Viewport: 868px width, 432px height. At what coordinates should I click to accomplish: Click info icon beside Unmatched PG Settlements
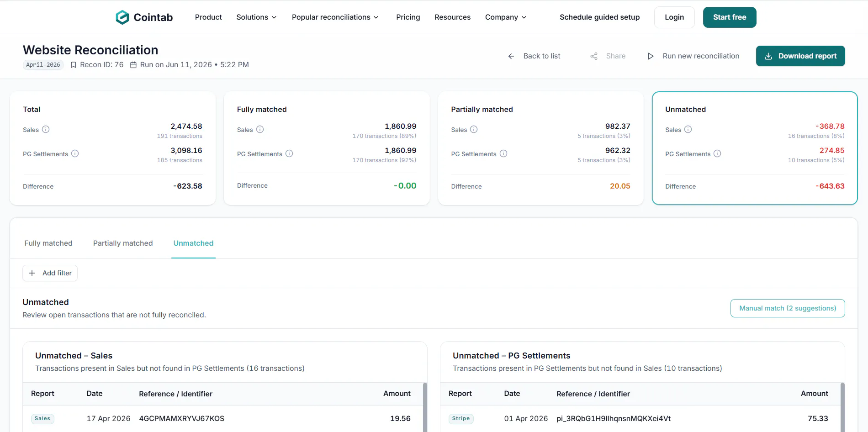717,153
